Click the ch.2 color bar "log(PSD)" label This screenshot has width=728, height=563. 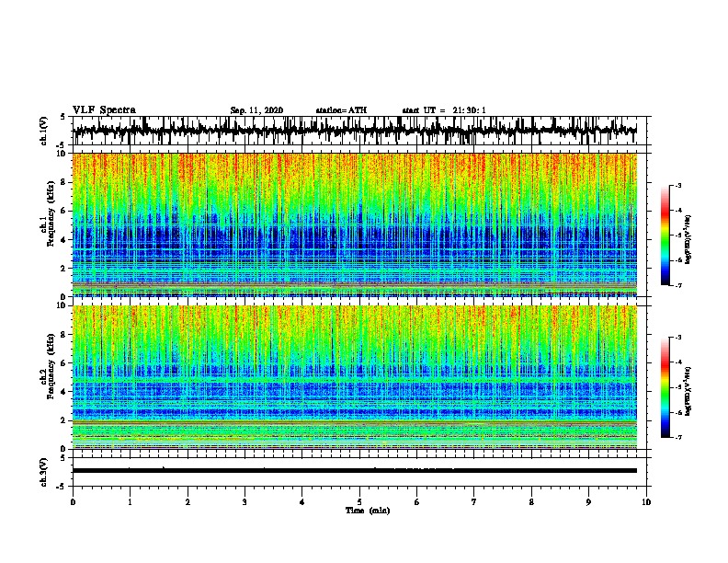coord(688,392)
